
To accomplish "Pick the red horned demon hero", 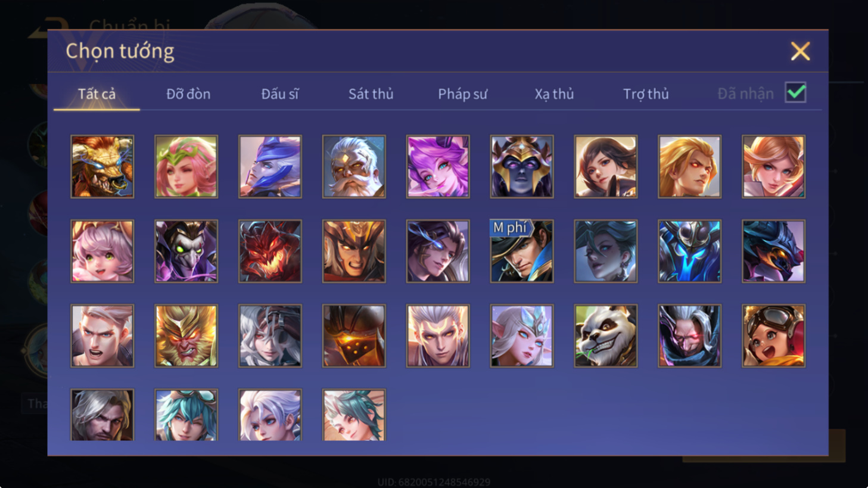I will coord(270,251).
